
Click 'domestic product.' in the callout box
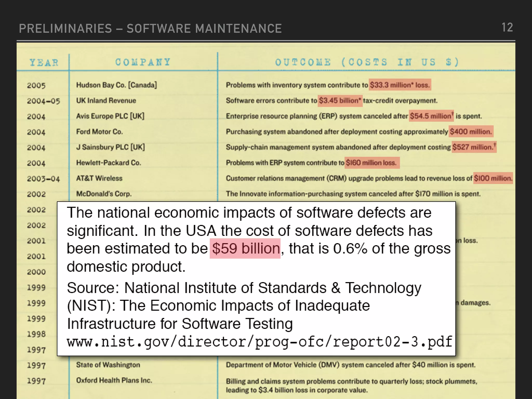tap(126, 267)
